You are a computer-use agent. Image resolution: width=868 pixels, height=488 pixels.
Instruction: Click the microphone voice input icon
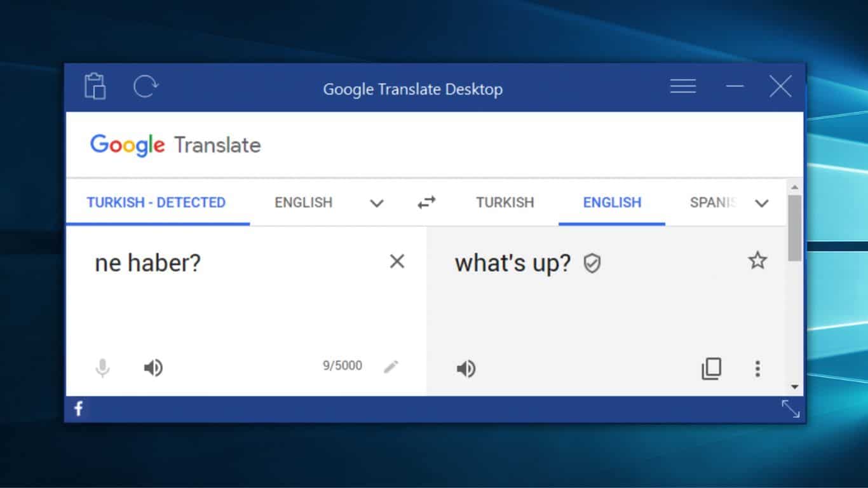coord(102,367)
